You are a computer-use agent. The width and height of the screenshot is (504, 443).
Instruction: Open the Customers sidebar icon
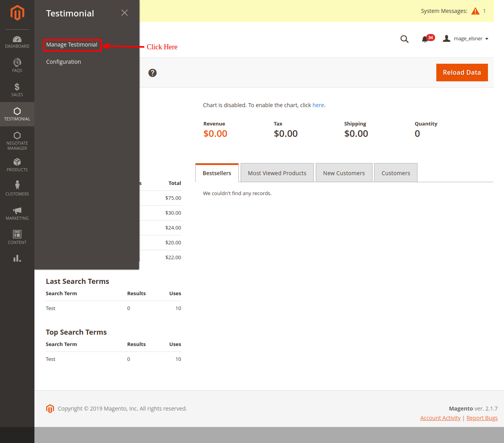tap(17, 188)
